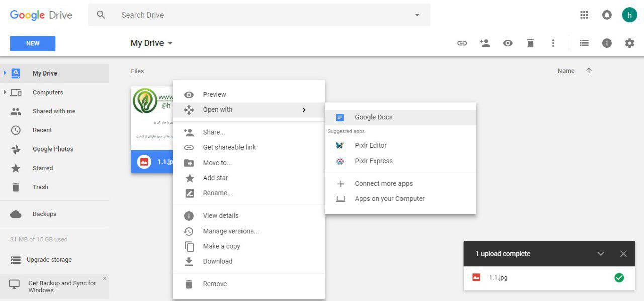The height and width of the screenshot is (301, 644).
Task: Choose Share... in the context menu
Action: pyautogui.click(x=249, y=132)
